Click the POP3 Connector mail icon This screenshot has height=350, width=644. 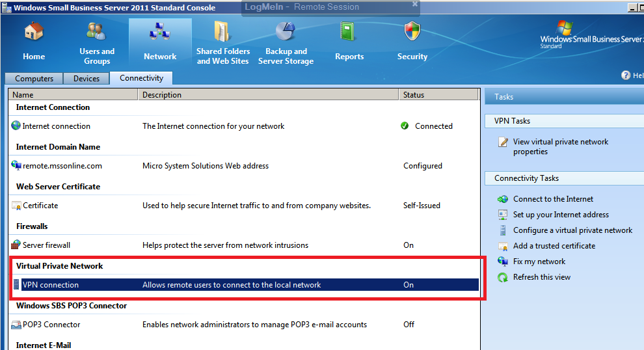point(16,325)
